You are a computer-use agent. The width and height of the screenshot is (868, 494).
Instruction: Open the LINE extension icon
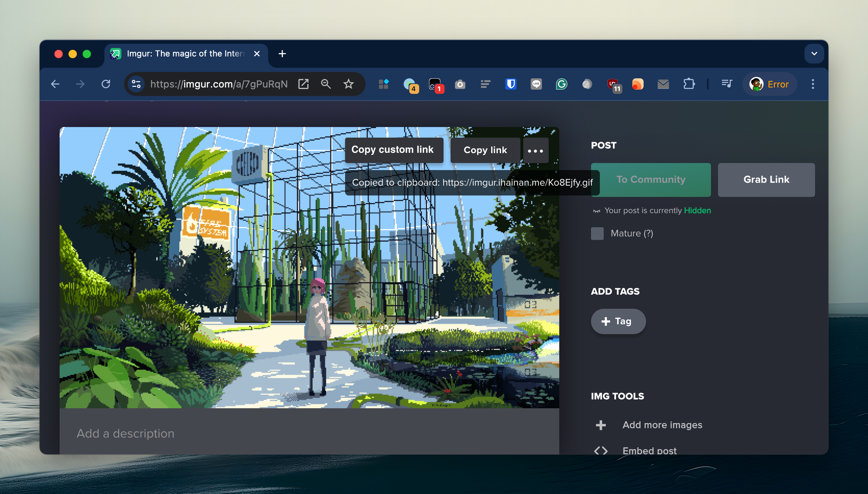coord(536,84)
